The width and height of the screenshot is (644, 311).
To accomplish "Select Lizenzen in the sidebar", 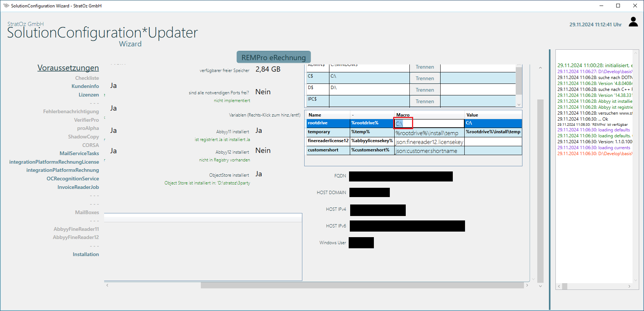I will click(89, 95).
